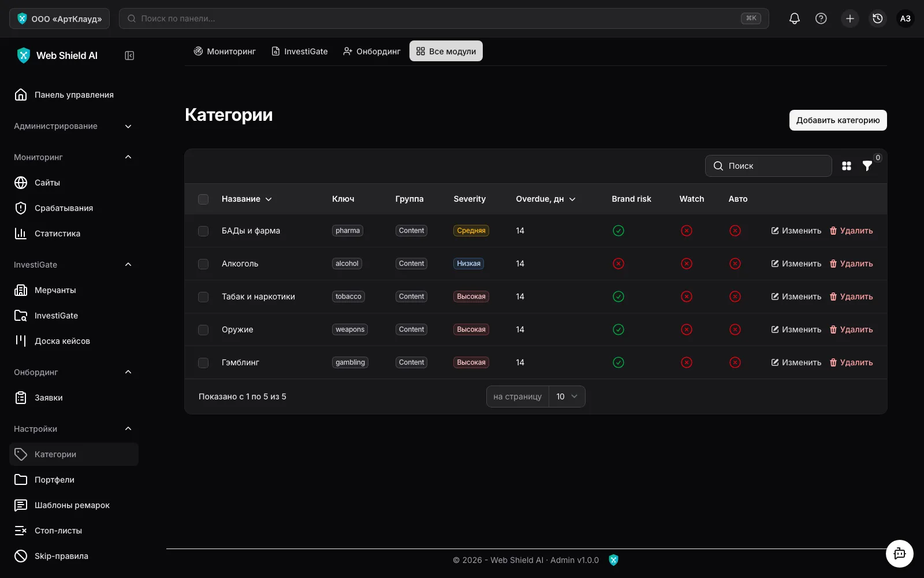Image resolution: width=924 pixels, height=578 pixels.
Task: Switch to the InvestiGate top tab
Action: 300,51
